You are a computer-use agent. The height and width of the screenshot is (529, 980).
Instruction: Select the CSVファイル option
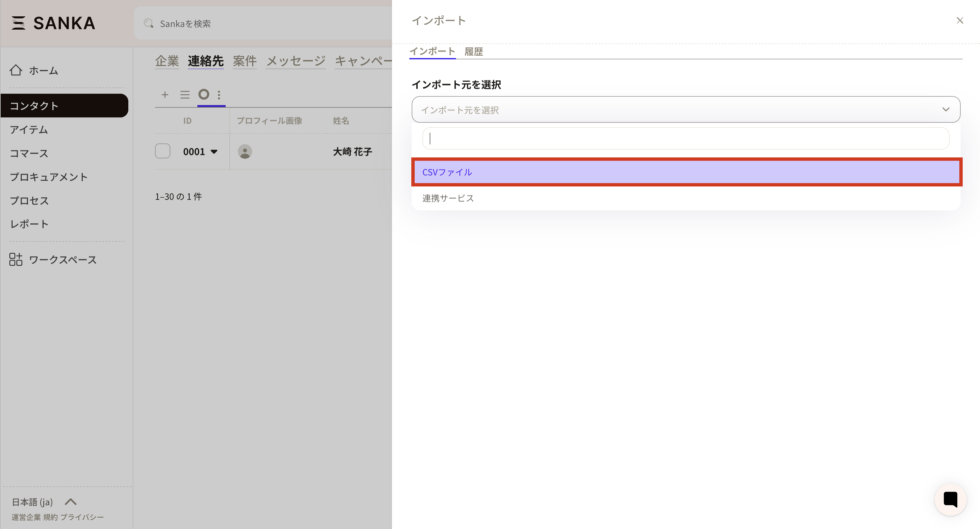pos(686,172)
